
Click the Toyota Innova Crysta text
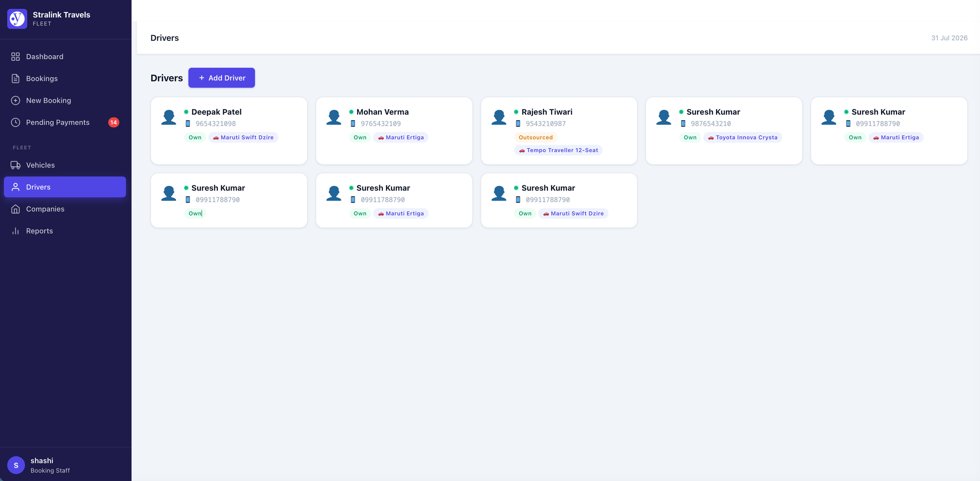point(746,138)
